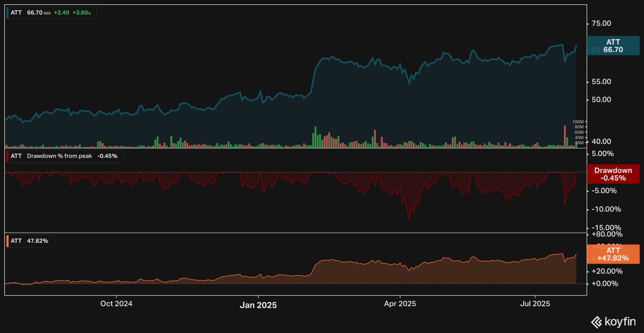644x333 pixels.
Task: Click the +0.00% return axis label
Action: [x=605, y=284]
